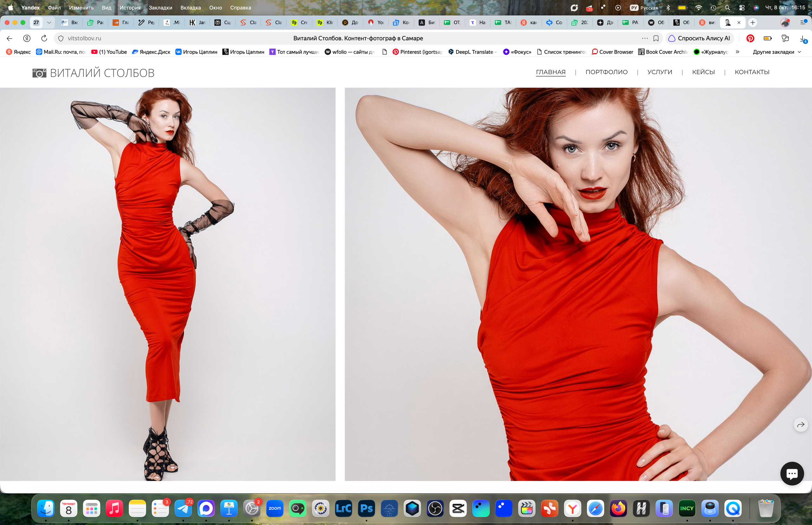The height and width of the screenshot is (525, 812).
Task: Open the КЕЙСЫ site navigation link
Action: 703,72
